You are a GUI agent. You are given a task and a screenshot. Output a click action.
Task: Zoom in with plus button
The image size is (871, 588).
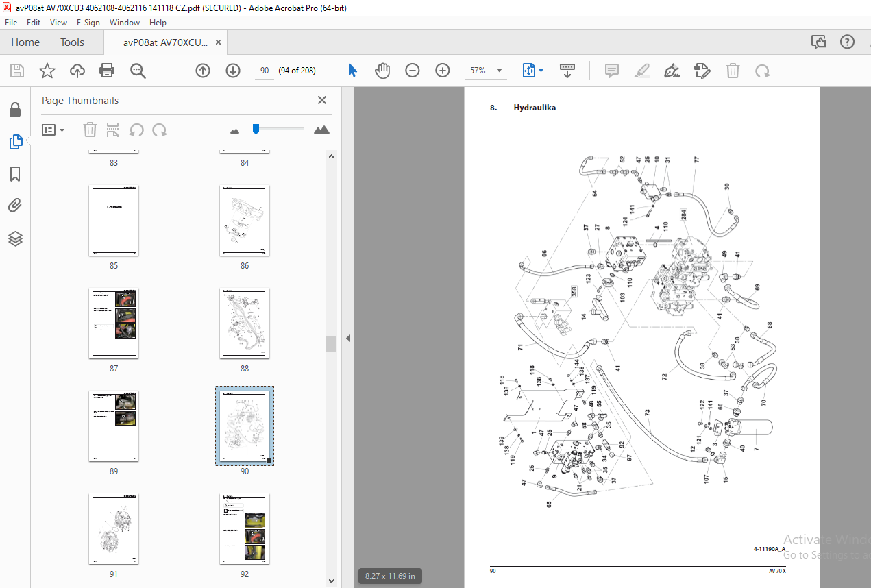443,71
